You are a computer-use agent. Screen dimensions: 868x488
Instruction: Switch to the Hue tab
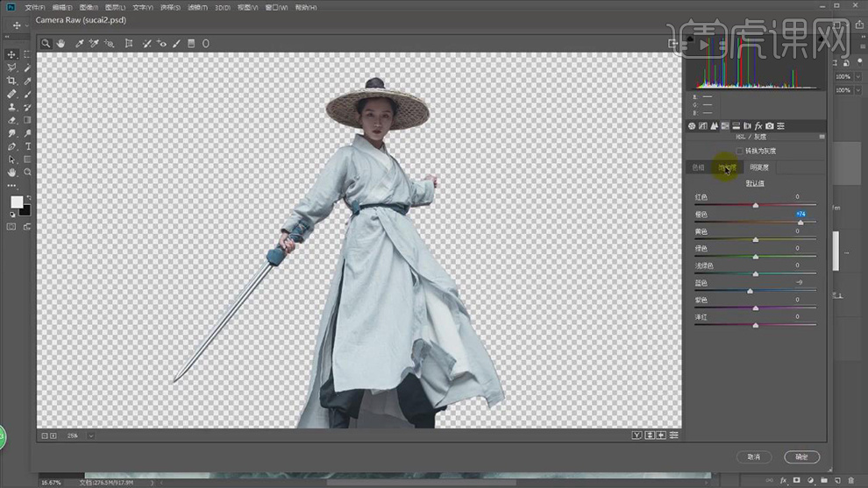[x=698, y=167]
